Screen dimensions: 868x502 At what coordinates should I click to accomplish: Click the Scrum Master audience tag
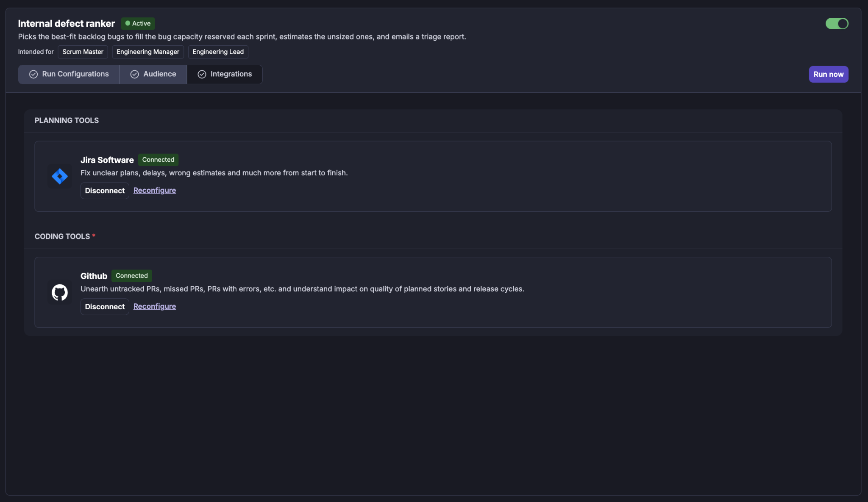[83, 52]
